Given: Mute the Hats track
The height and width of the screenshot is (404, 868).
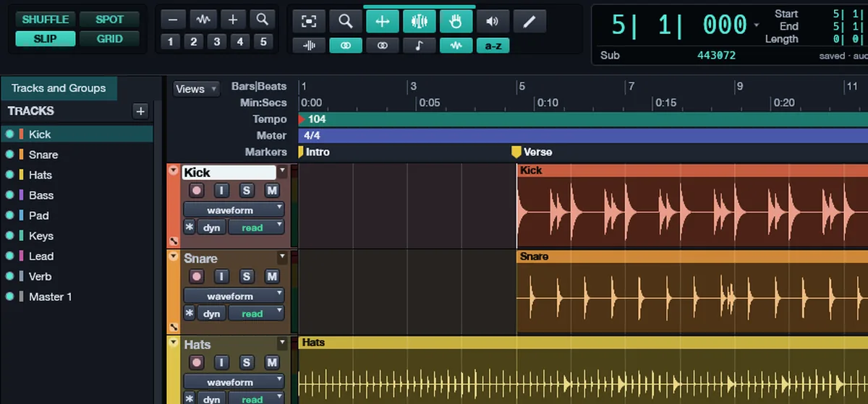Looking at the screenshot, I should point(272,363).
